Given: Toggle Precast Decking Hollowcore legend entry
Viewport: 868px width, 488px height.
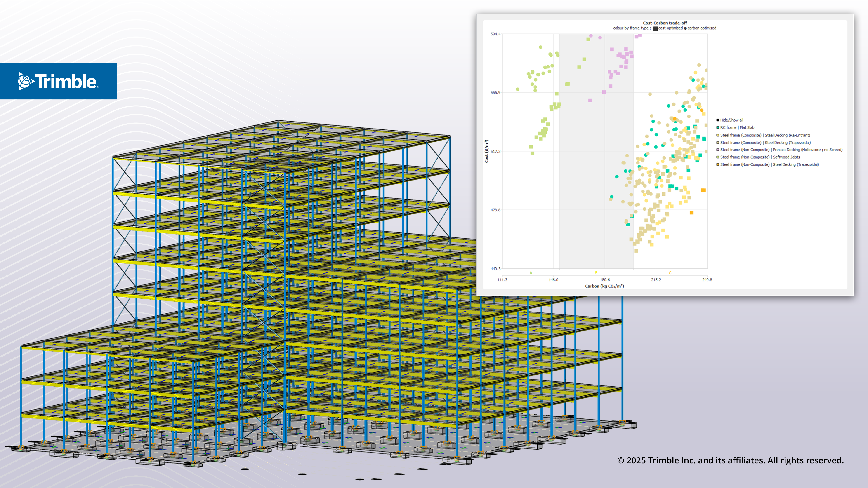Looking at the screenshot, I should pos(779,150).
